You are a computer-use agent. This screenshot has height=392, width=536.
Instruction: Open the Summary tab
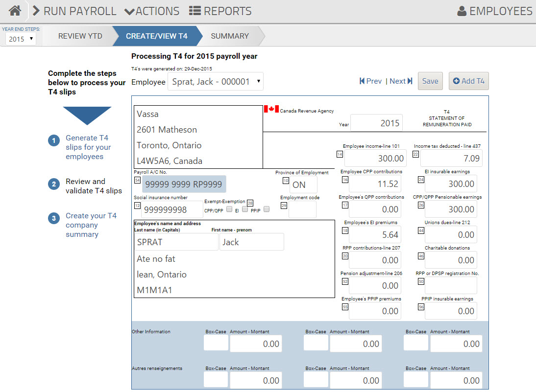229,36
